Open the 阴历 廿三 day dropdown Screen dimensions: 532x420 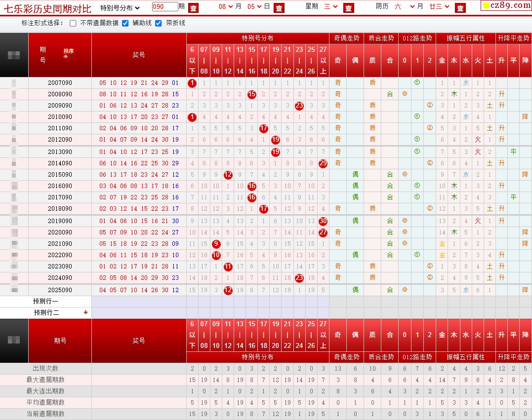[x=439, y=7]
